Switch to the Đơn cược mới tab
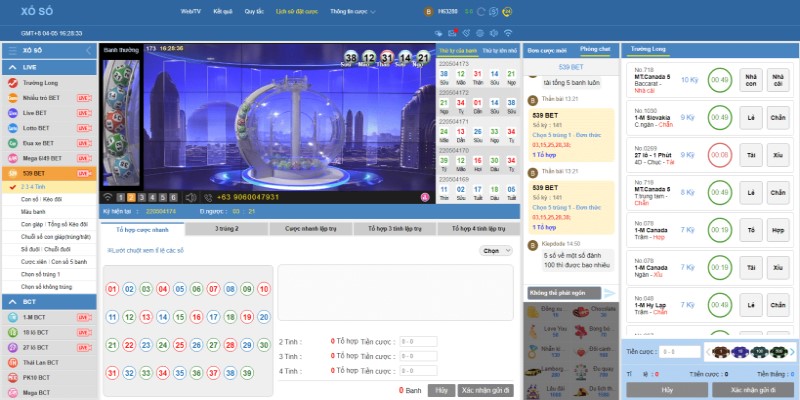Image resolution: width=800 pixels, height=400 pixels. click(x=547, y=50)
